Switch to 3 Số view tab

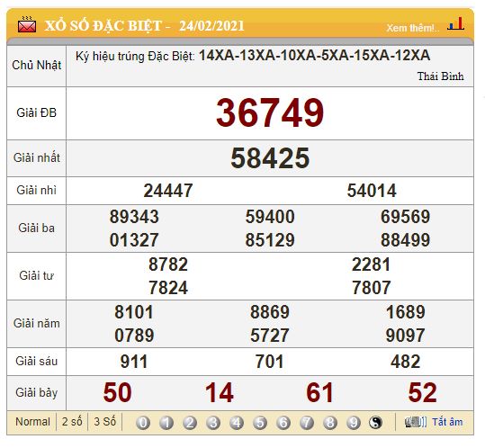tap(105, 422)
